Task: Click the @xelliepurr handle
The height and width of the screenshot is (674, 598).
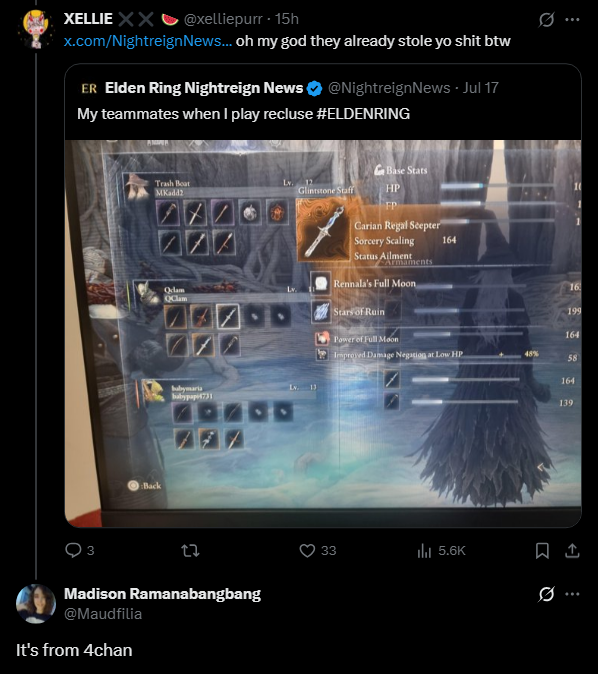Action: 223,19
